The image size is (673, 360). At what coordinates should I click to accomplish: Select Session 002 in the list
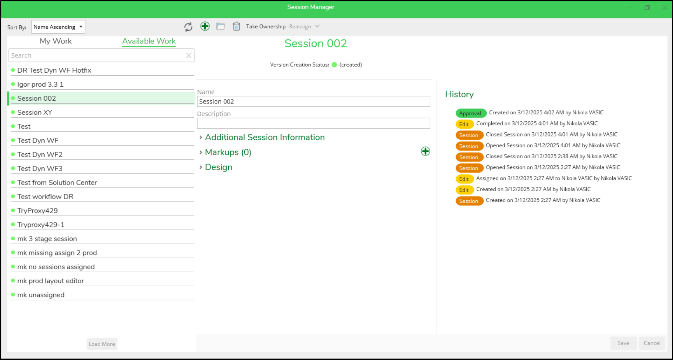[x=102, y=98]
